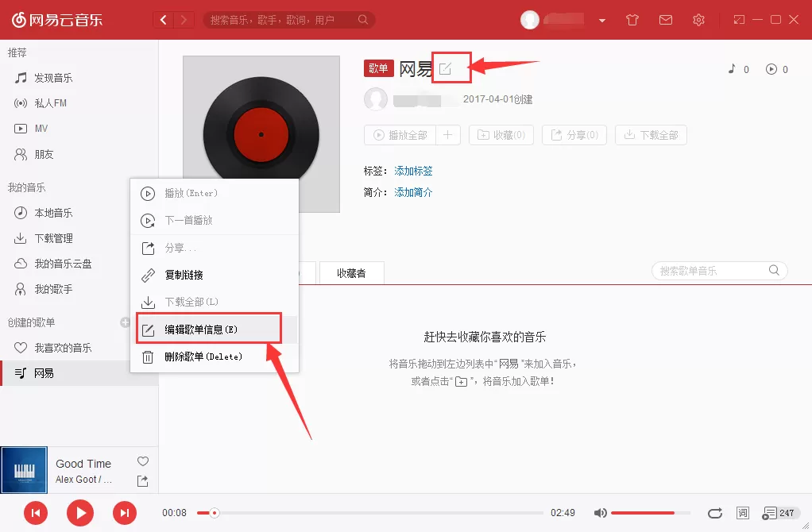Choose 播放(Enter) in context menu

point(215,193)
